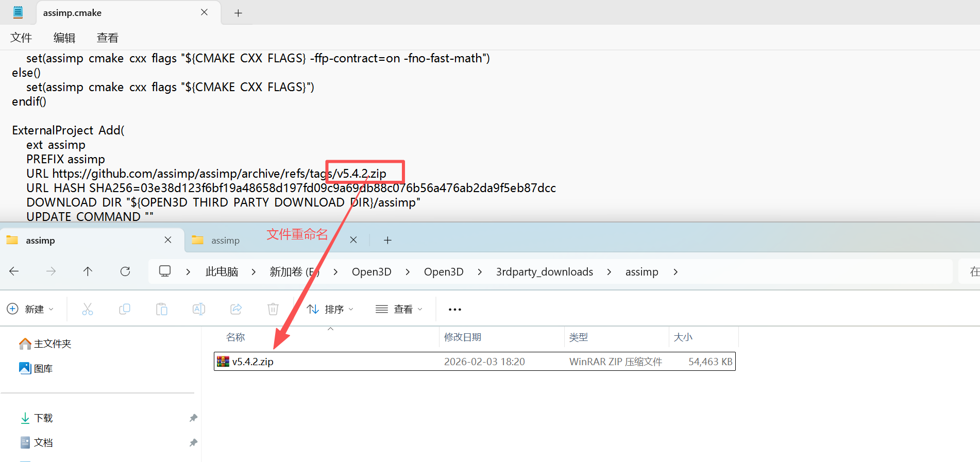Expand chevron before 3rdparty_downloads
980x462 pixels.
480,272
